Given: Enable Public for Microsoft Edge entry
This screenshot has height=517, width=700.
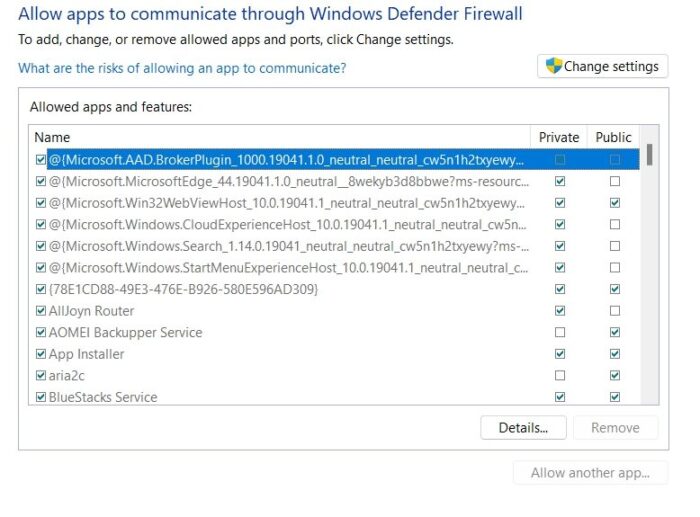Looking at the screenshot, I should [614, 181].
